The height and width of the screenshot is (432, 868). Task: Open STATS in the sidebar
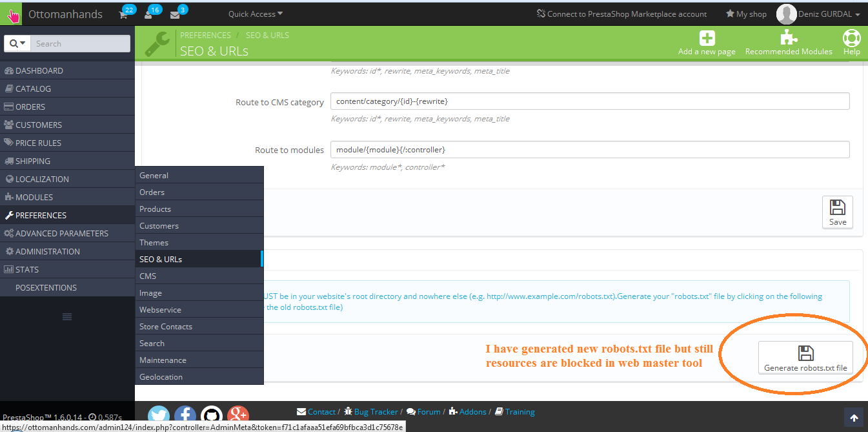67,269
